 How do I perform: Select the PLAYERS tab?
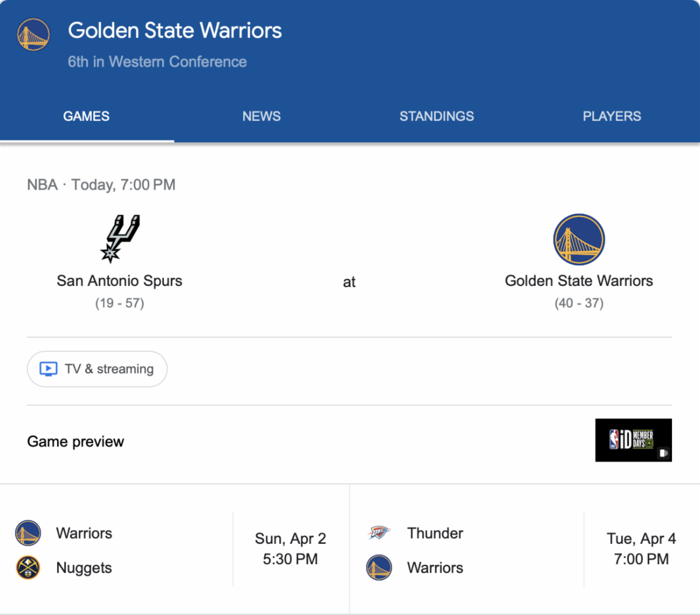pyautogui.click(x=612, y=116)
